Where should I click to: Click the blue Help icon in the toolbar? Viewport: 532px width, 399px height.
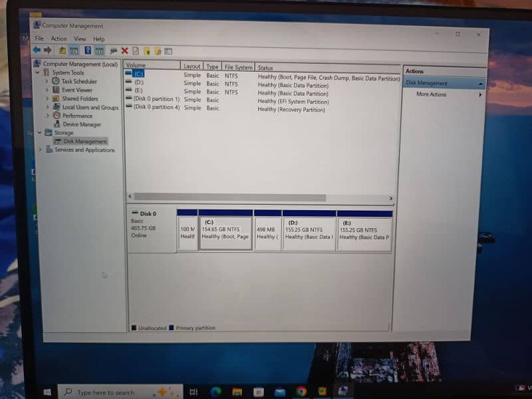pos(87,51)
